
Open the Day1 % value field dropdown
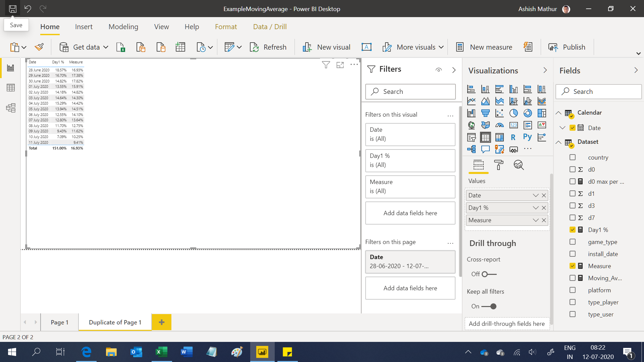click(x=535, y=208)
